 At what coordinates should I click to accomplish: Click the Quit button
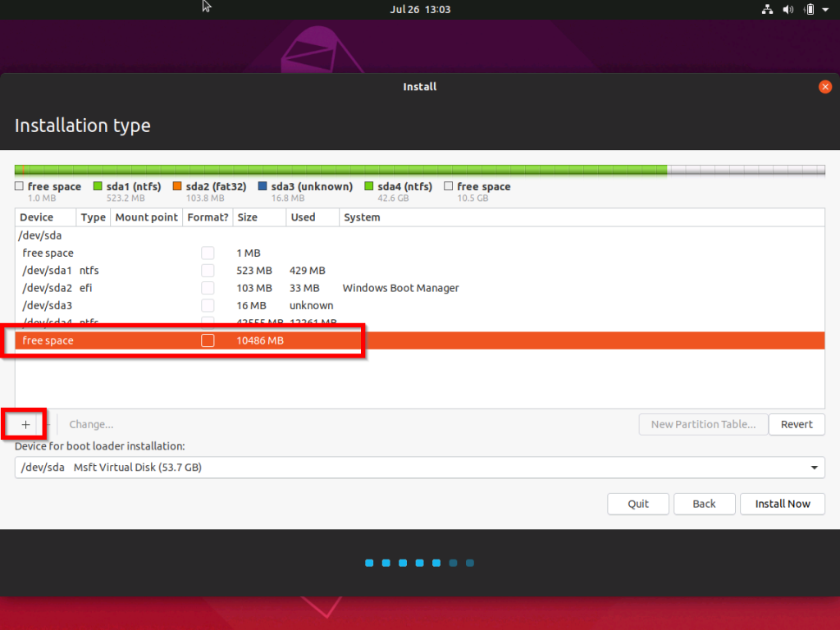(638, 504)
